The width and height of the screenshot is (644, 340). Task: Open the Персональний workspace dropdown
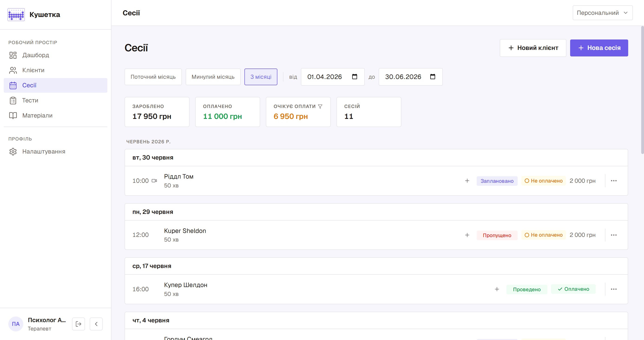tap(602, 13)
